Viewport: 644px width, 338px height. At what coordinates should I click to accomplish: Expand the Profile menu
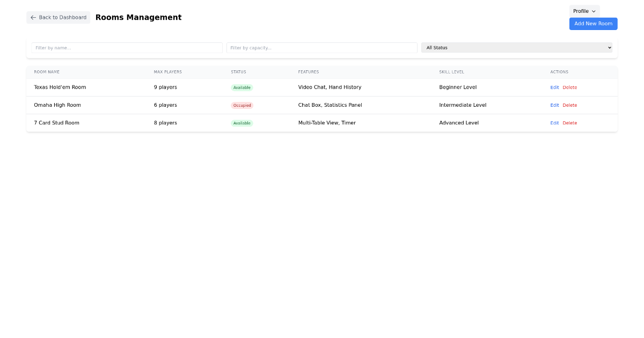pos(584,11)
